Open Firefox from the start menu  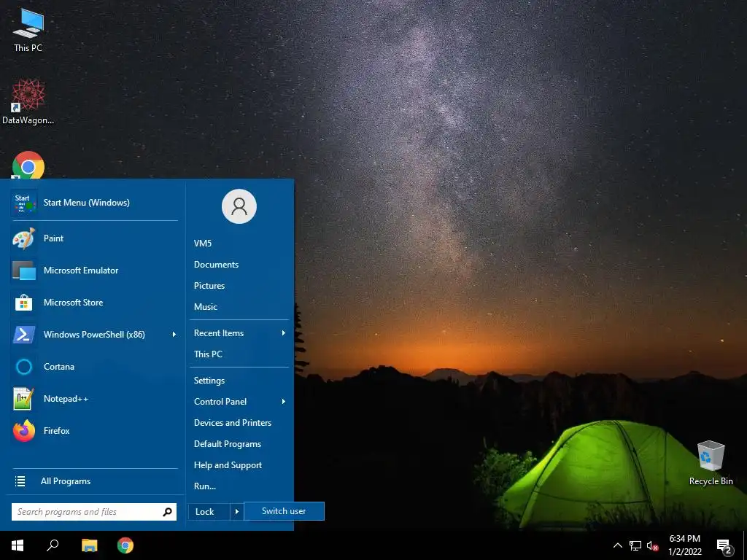click(x=95, y=431)
